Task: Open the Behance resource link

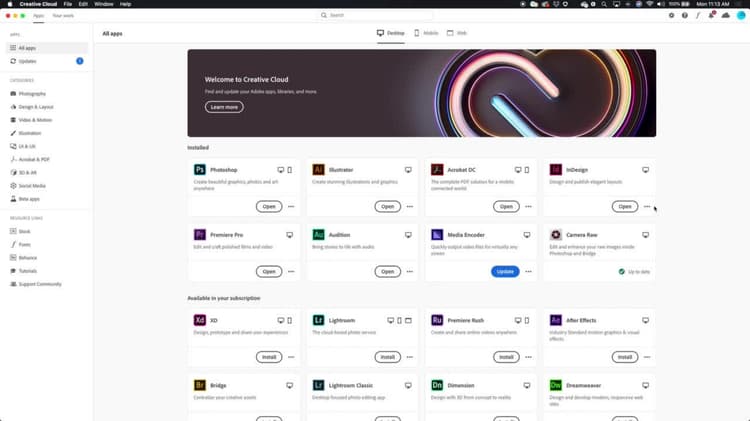Action: tap(23, 258)
